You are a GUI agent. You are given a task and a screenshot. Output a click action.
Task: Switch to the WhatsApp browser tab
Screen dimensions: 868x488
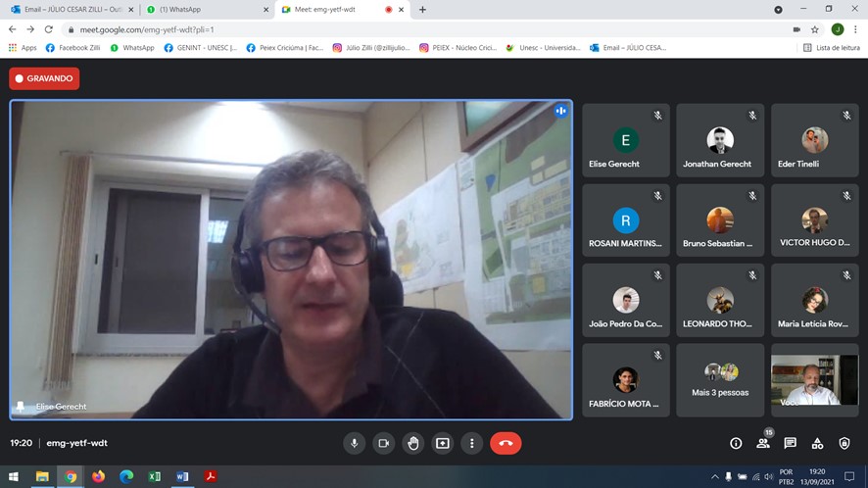(x=204, y=10)
